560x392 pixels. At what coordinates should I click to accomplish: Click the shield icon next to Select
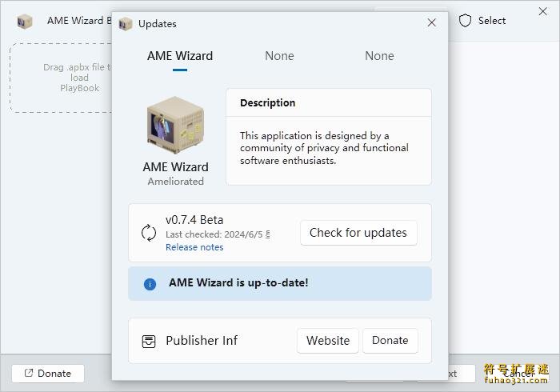click(x=465, y=21)
